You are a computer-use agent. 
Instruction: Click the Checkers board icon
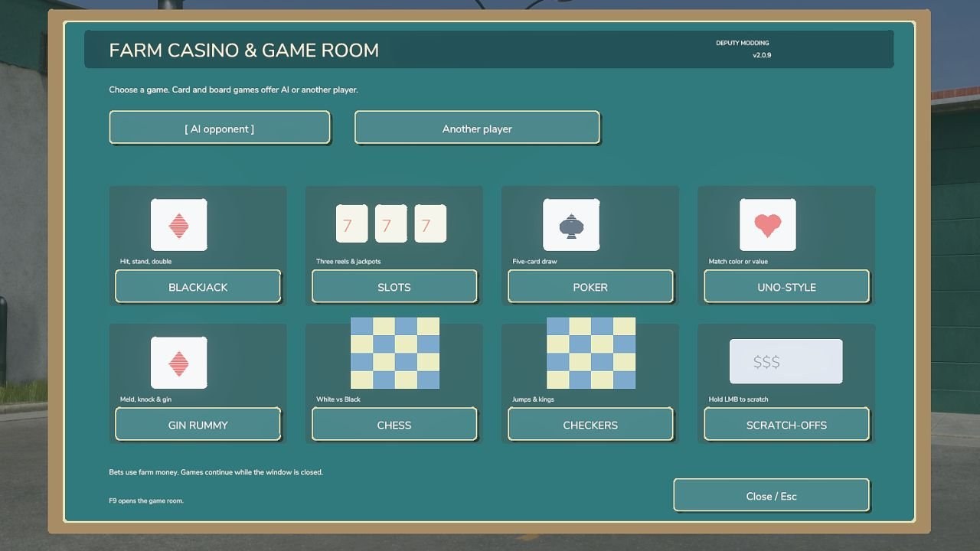(x=591, y=353)
